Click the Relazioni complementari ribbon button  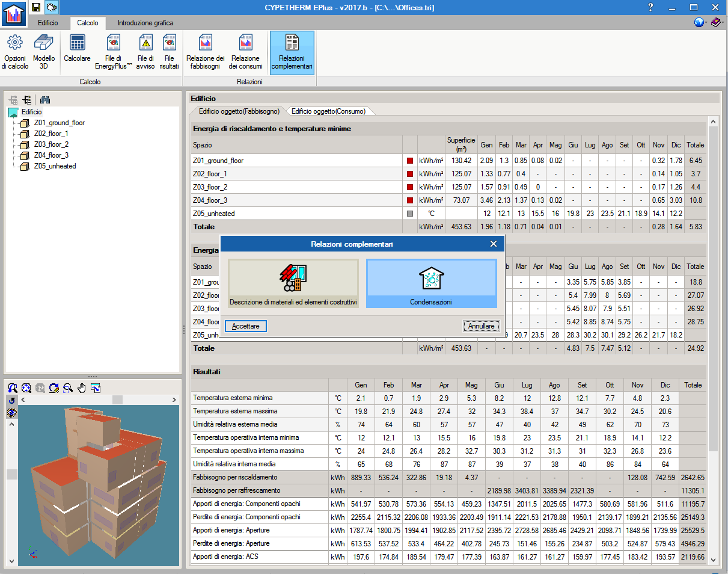point(292,53)
